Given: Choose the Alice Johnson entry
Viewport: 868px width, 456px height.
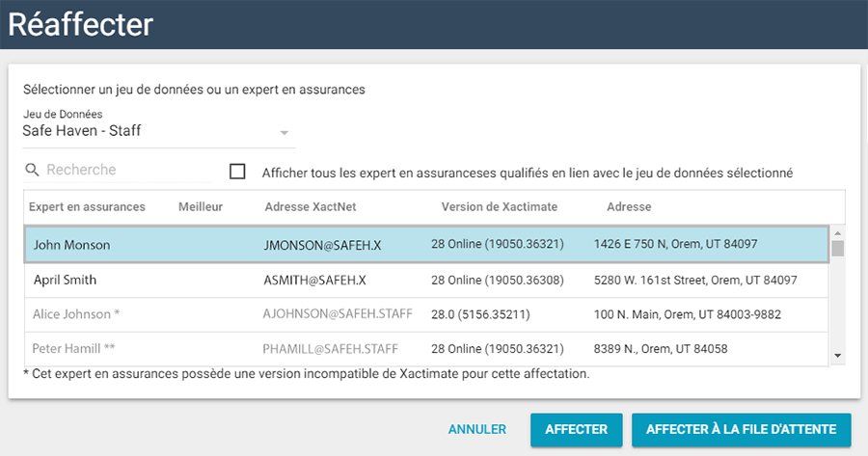Looking at the screenshot, I should point(77,314).
